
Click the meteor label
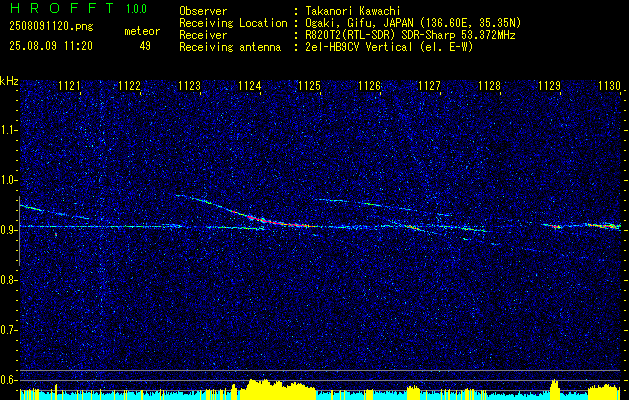142,31
